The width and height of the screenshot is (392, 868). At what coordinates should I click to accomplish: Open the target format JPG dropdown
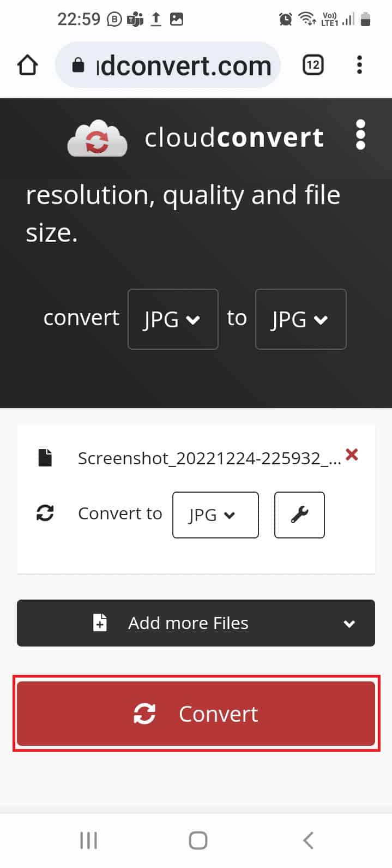(x=300, y=319)
